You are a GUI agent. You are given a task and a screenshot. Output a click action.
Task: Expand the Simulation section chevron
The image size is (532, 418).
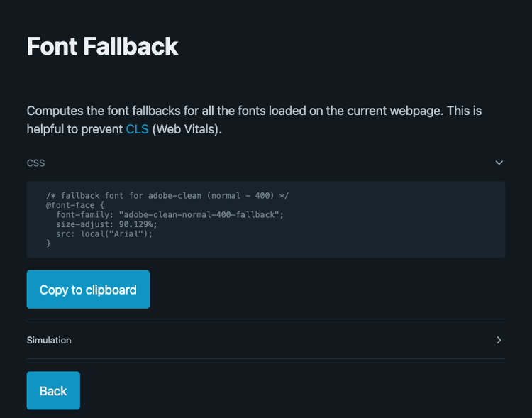click(x=499, y=340)
